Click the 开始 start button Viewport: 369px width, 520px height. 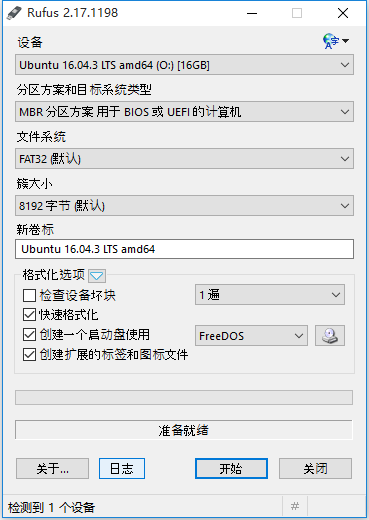pyautogui.click(x=231, y=469)
